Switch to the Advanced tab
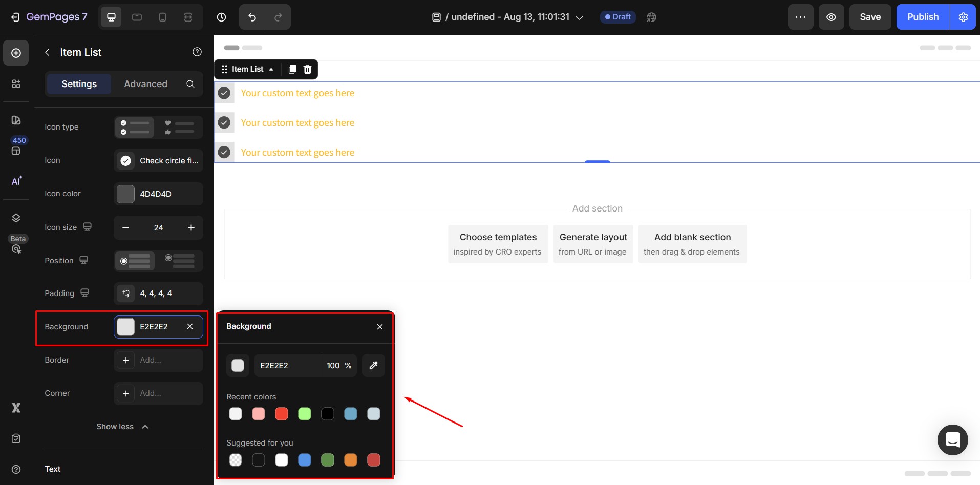The image size is (980, 485). [145, 84]
